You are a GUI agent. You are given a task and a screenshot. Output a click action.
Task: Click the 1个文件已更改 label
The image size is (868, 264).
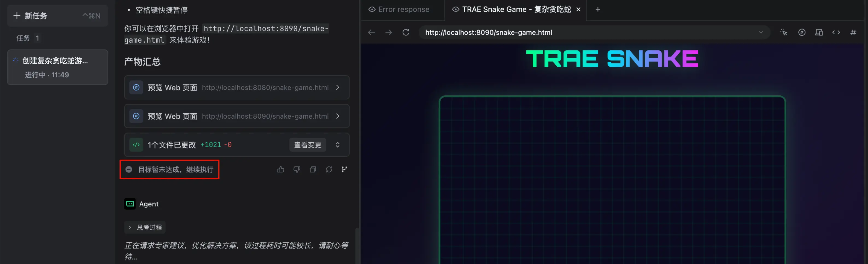coord(172,145)
